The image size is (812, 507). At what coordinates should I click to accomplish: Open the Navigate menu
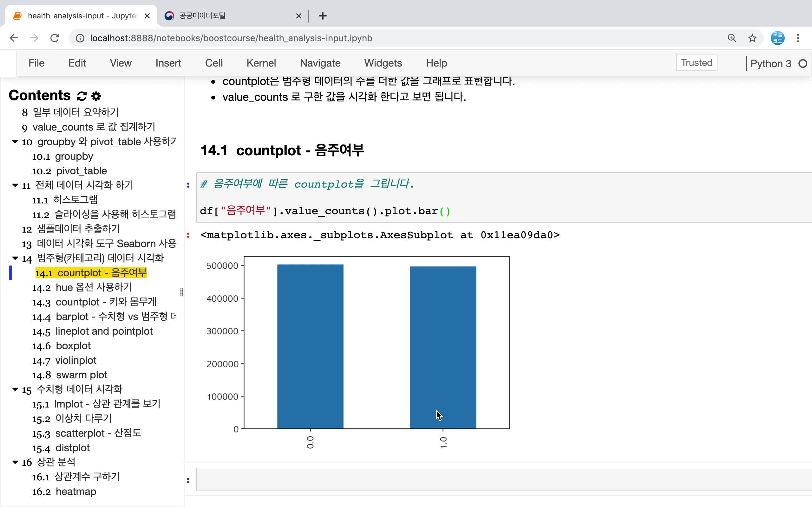[x=320, y=63]
